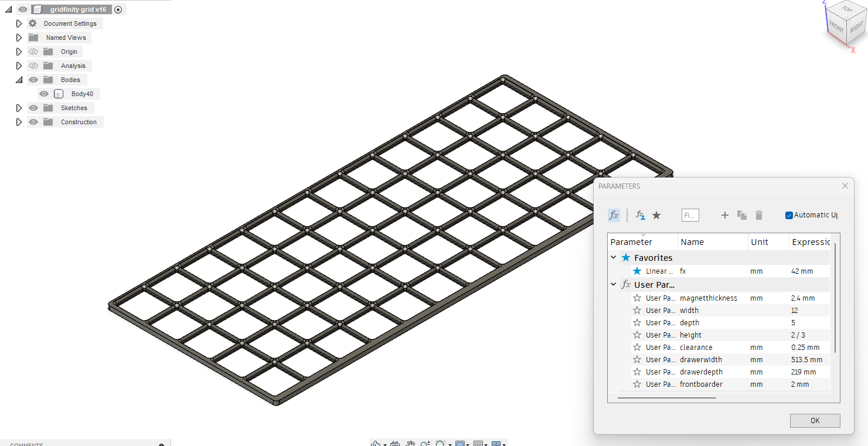Click the Document Settings gear icon
The height and width of the screenshot is (446, 868).
[33, 23]
